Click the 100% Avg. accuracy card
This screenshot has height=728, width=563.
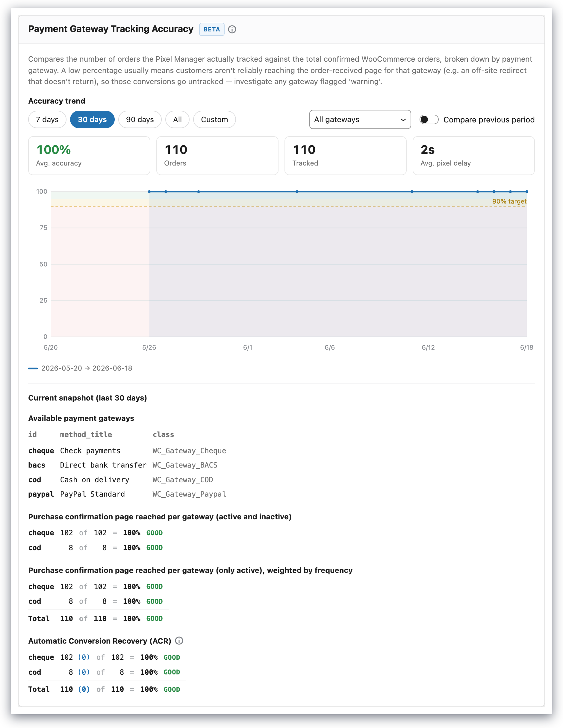pyautogui.click(x=89, y=155)
